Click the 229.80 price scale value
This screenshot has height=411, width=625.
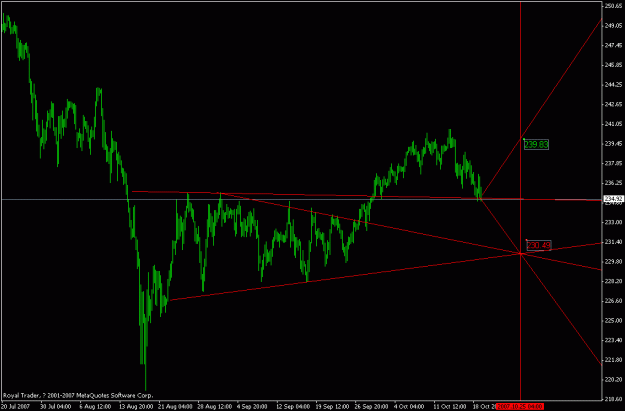614,262
